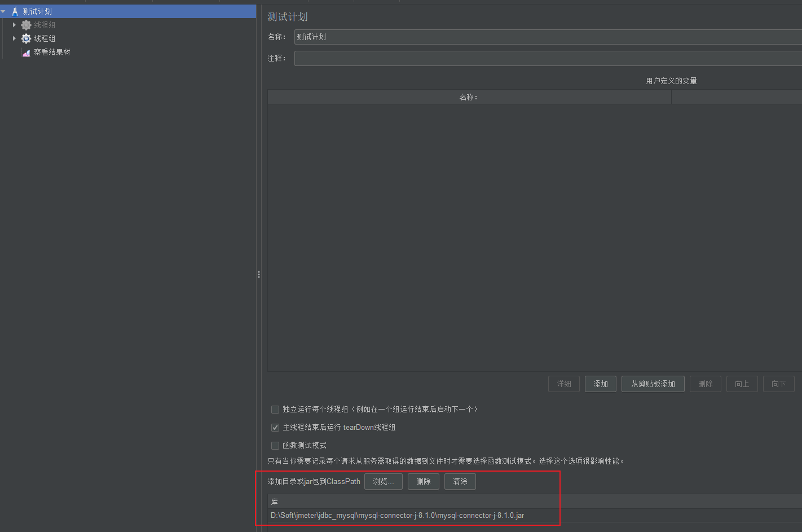Select the greyed-out 线程组 label in the tree

[x=45, y=25]
